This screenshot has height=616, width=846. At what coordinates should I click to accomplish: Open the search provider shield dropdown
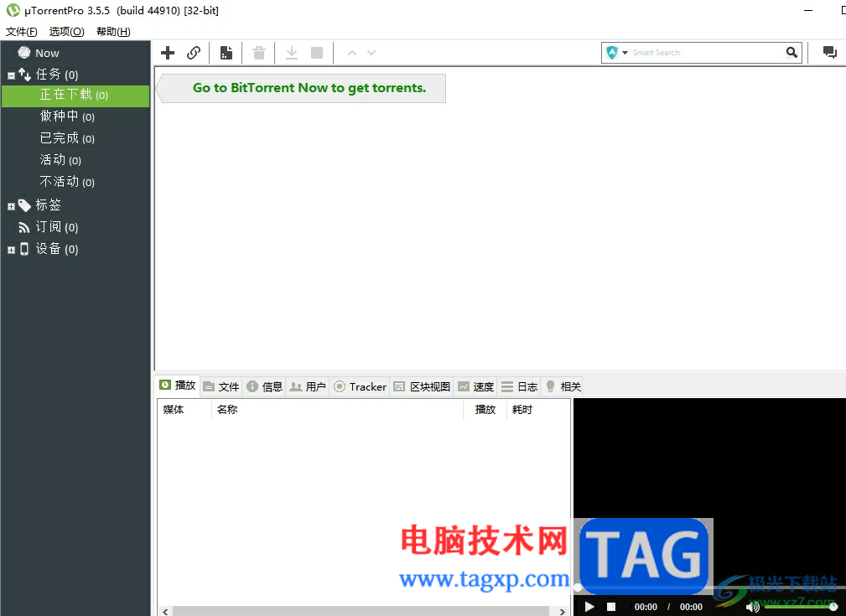pos(617,52)
